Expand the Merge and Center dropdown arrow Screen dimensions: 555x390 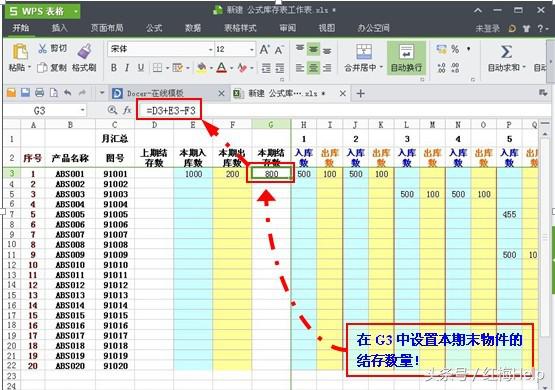pos(381,67)
